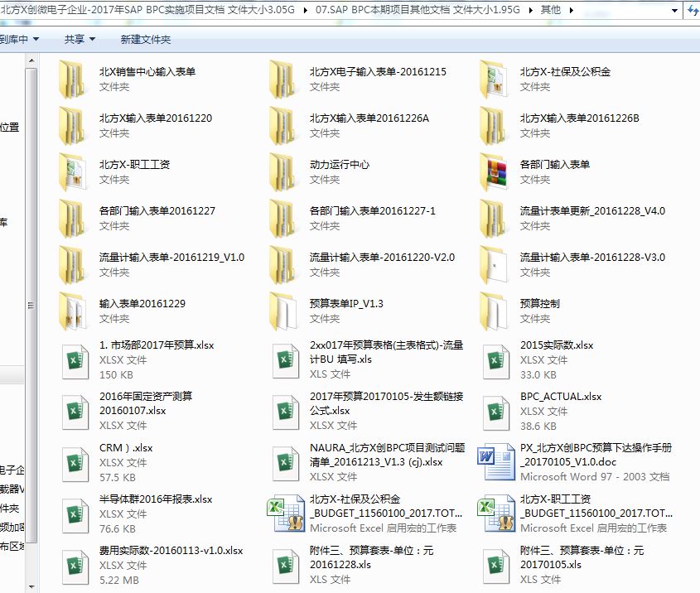The height and width of the screenshot is (593, 700).
Task: Select file name 附件三、预算套表-单位：元20161228.xls
Action: pyautogui.click(x=371, y=557)
